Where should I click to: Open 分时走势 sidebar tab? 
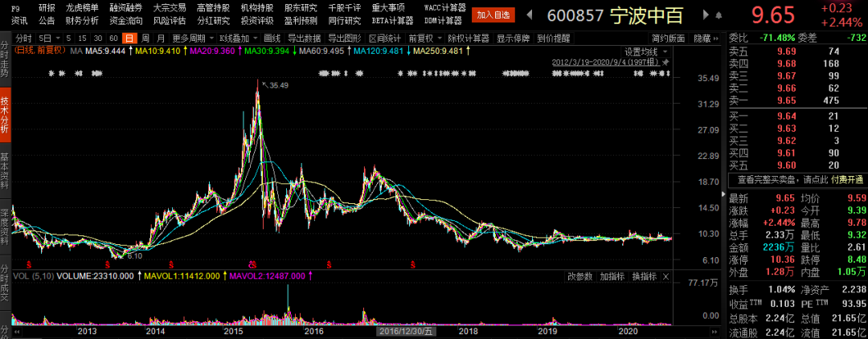click(5, 60)
